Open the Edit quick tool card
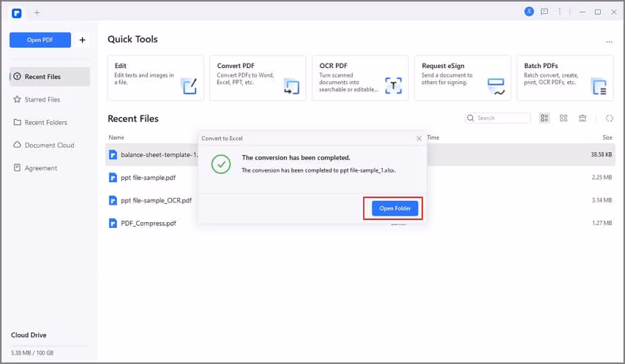Image resolution: width=625 pixels, height=364 pixels. [155, 77]
